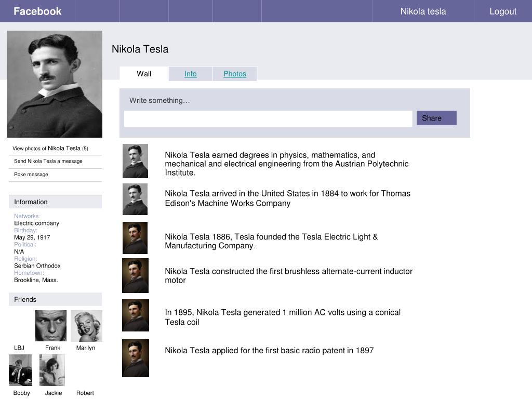Screen dimensions: 532x399
Task: Open Marilyn's friend photo
Action: pos(86,326)
